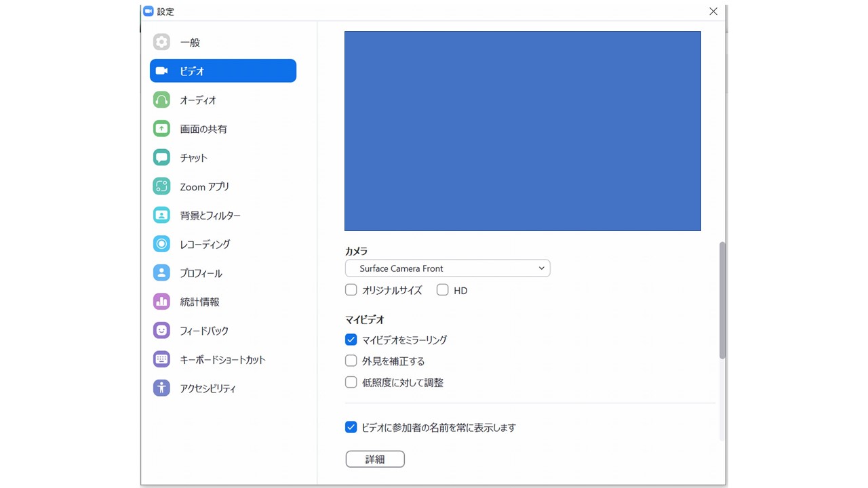Enable the オリジナルサイズ checkbox
The image size is (868, 488).
coord(351,289)
